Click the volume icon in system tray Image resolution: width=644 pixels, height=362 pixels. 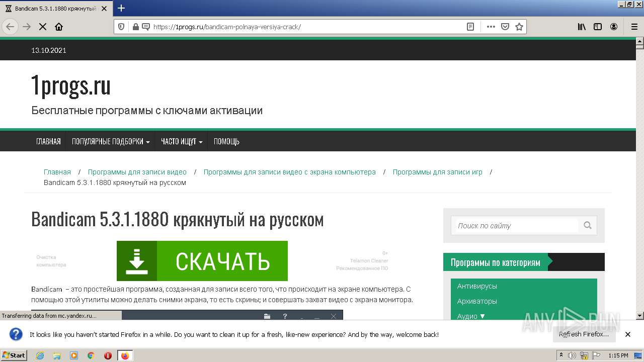coord(572,355)
